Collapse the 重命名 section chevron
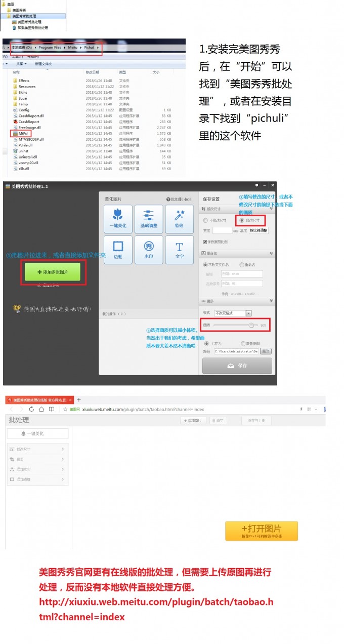This screenshot has height=644, width=344. click(271, 253)
